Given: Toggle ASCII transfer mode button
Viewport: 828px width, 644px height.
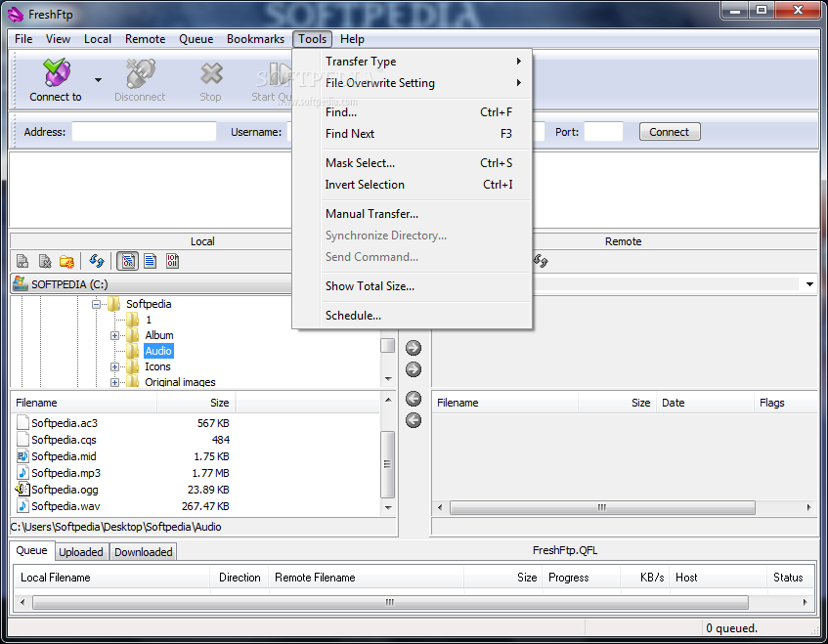Looking at the screenshot, I should click(x=151, y=261).
